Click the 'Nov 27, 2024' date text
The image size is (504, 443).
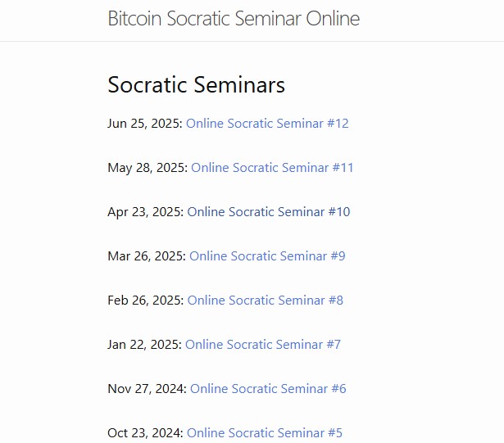click(147, 389)
